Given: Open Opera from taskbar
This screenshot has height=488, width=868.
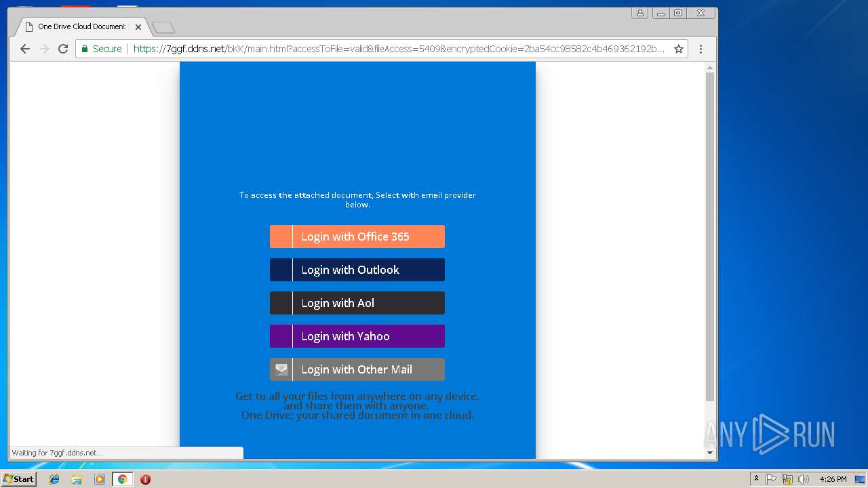Looking at the screenshot, I should click(x=145, y=479).
